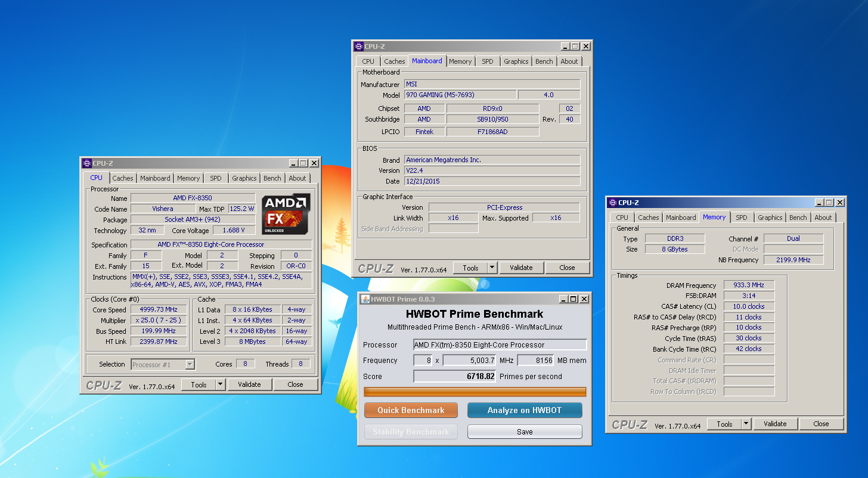
Task: Click the HT Link 2399.87 MHz value
Action: pyautogui.click(x=160, y=342)
